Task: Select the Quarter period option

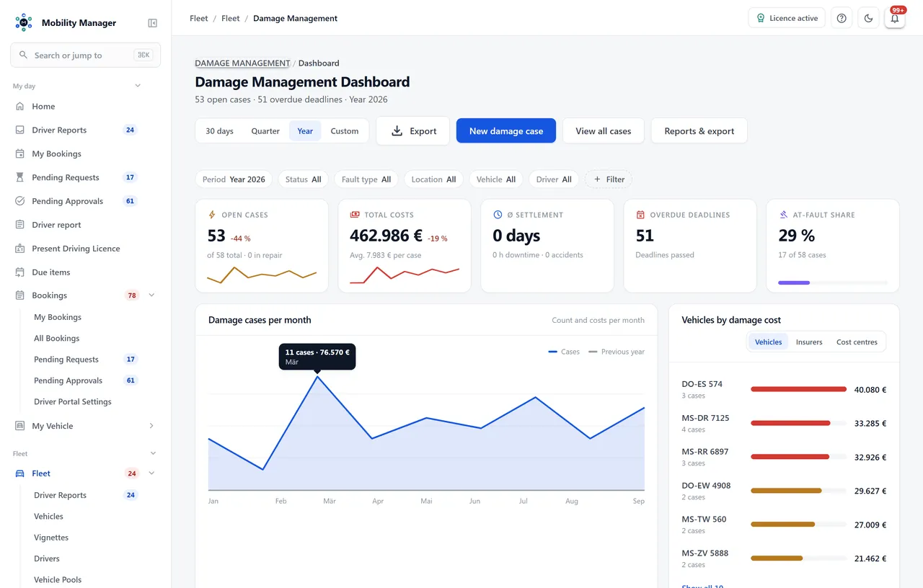Action: (x=265, y=131)
